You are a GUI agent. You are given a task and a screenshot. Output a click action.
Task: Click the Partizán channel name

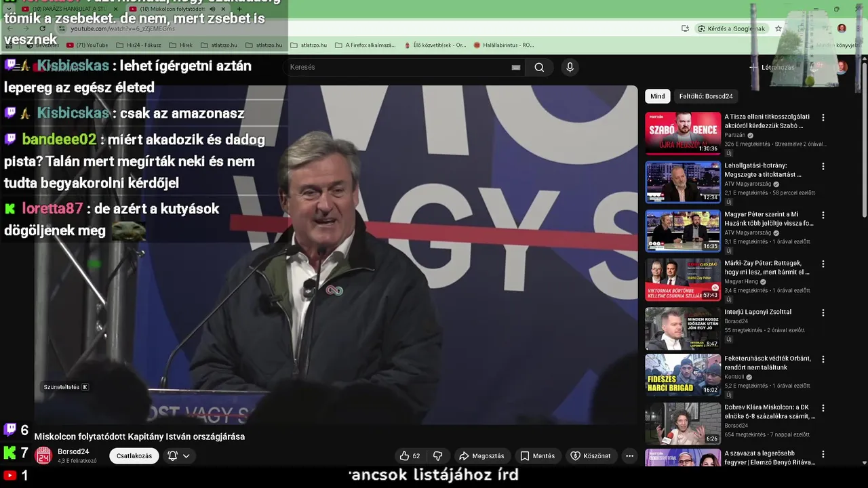[x=734, y=135]
